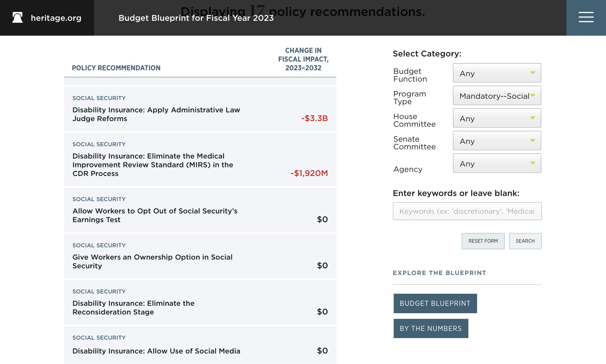The height and width of the screenshot is (364, 606).
Task: Open Administrative Law Judge Reforms recommendation
Action: [x=156, y=114]
